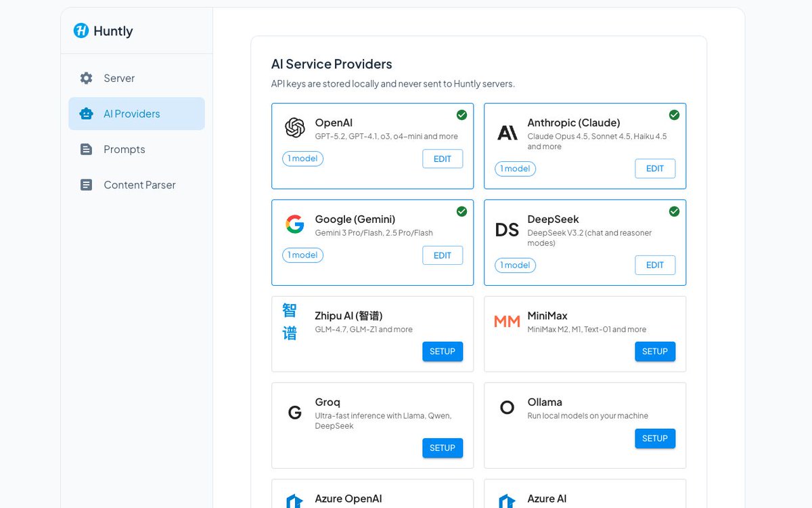The image size is (812, 508).
Task: Click the 'AI Service Providers' heading
Action: point(332,64)
